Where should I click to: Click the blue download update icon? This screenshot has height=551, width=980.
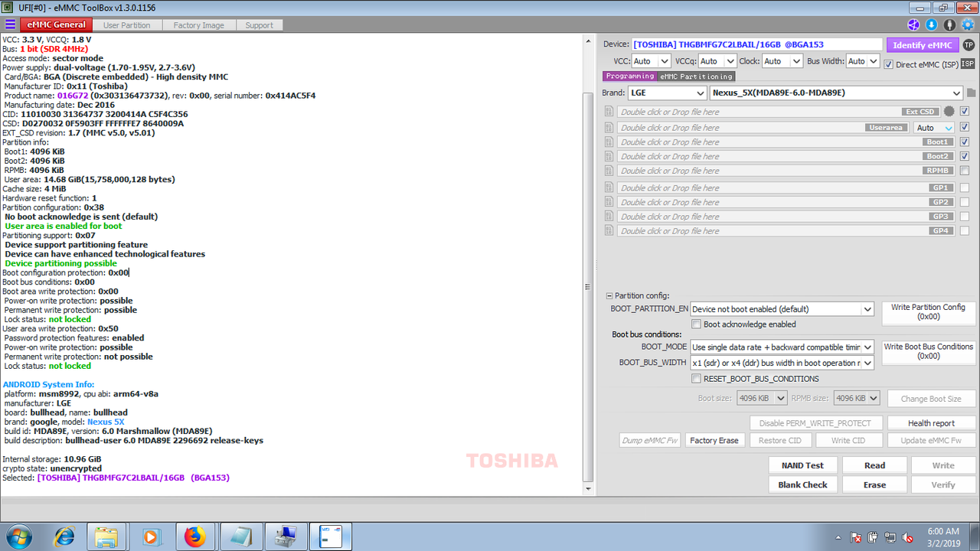coord(932,25)
